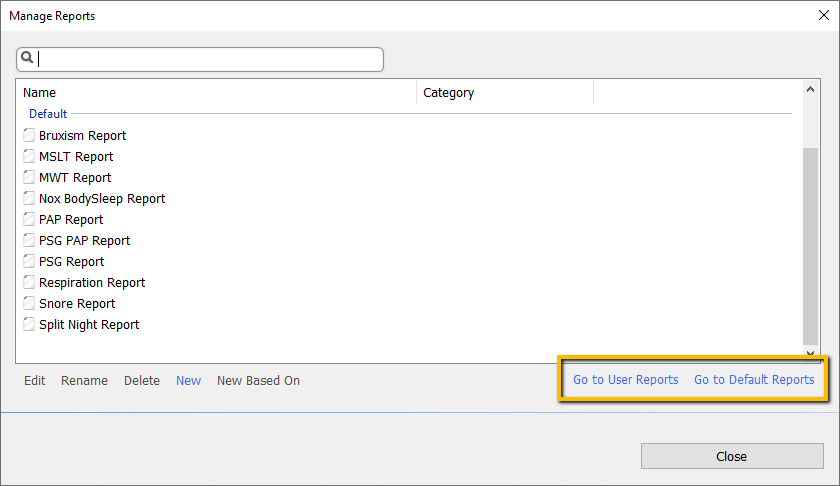Click the PSG Report document icon
Viewport: 840px width, 486px height.
coord(29,261)
